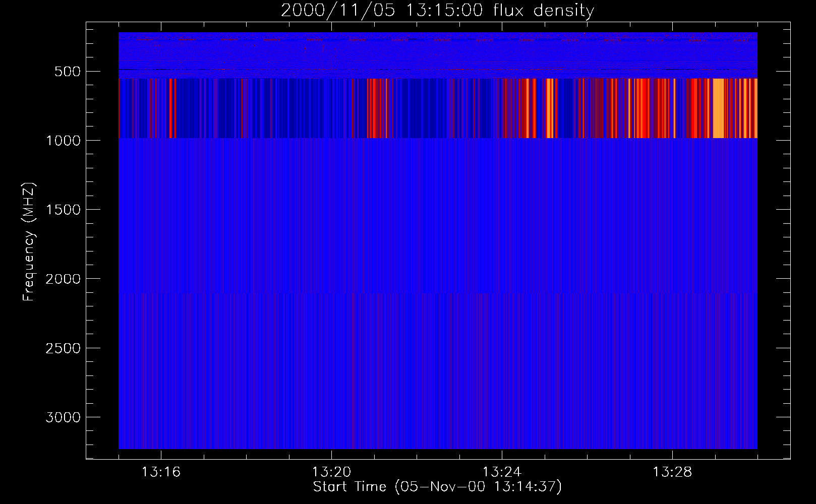Screen dimensions: 816x504
Task: Click the 13:20 time tick label
Action: point(331,472)
